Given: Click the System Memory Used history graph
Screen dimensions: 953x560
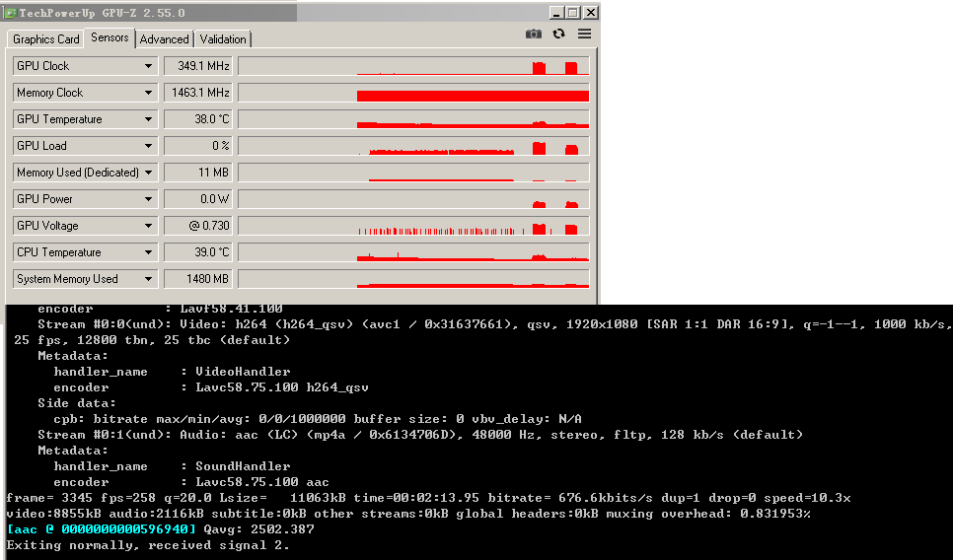Looking at the screenshot, I should click(x=413, y=279).
